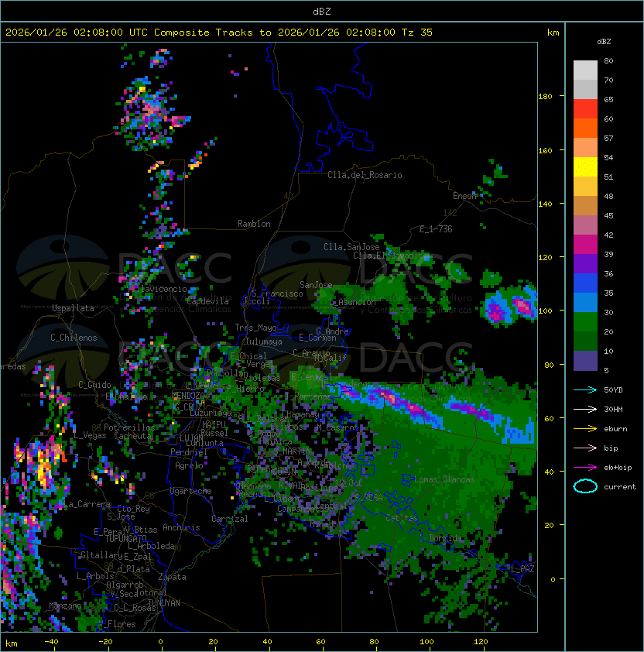Click the 'Agrelo' map label
This screenshot has width=644, height=652.
coord(189,465)
